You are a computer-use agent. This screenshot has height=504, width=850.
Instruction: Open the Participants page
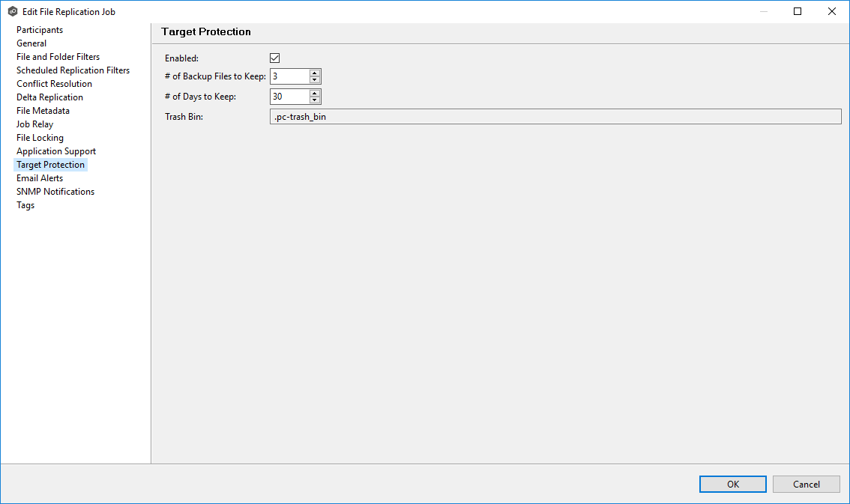pos(40,30)
